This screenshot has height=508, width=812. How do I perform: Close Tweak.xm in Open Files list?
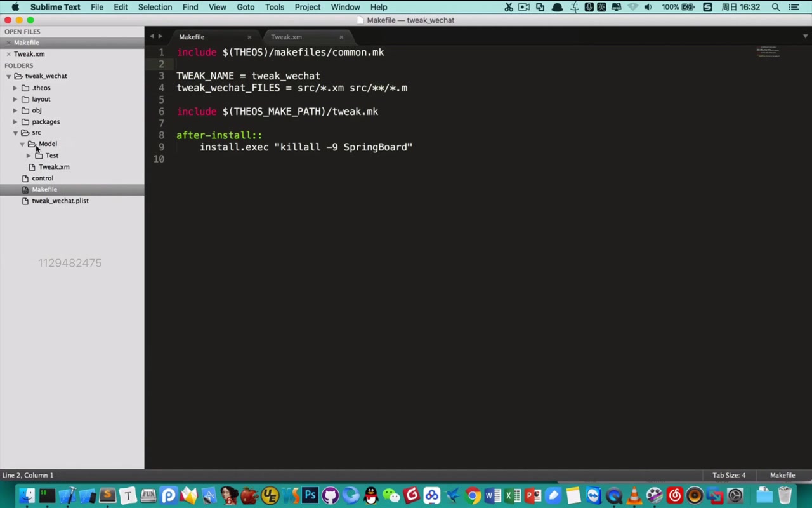pos(8,54)
